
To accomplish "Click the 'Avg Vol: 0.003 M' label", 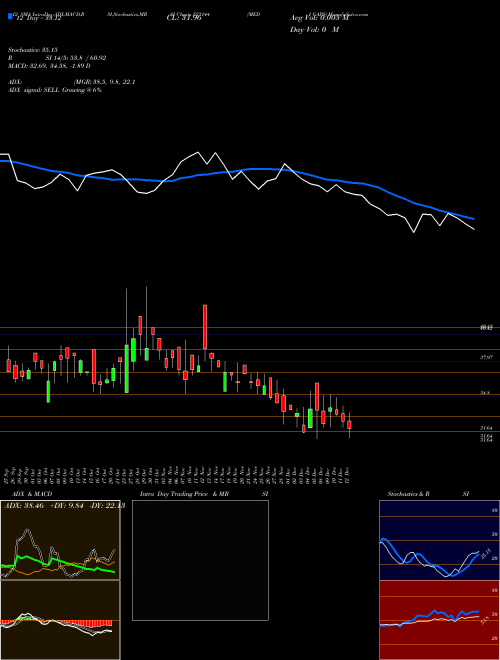I will 319,18.
